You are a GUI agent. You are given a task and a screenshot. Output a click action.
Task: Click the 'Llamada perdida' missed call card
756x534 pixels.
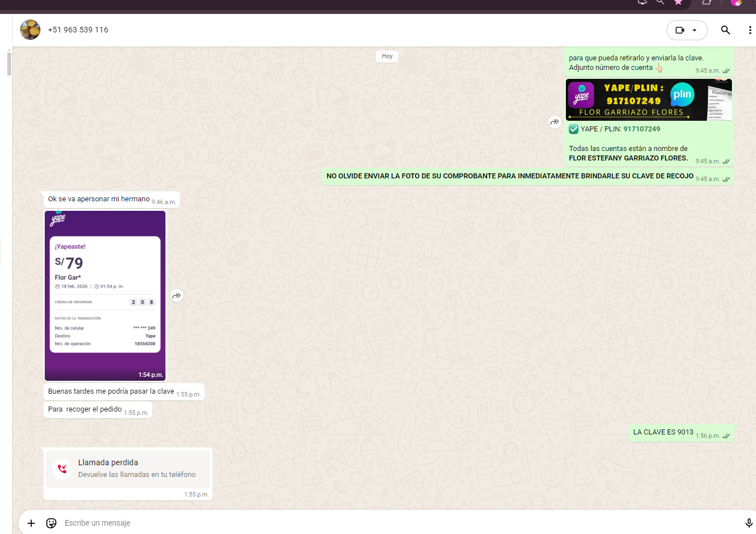pyautogui.click(x=128, y=469)
